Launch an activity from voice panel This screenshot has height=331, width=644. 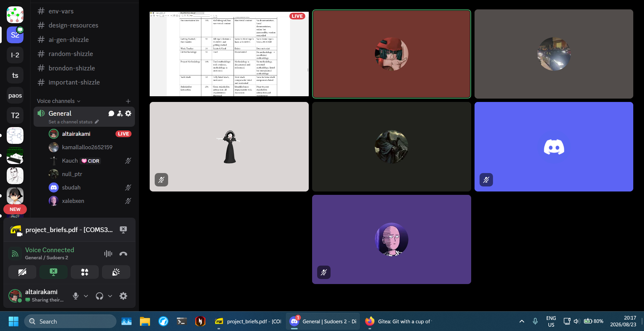(85, 272)
